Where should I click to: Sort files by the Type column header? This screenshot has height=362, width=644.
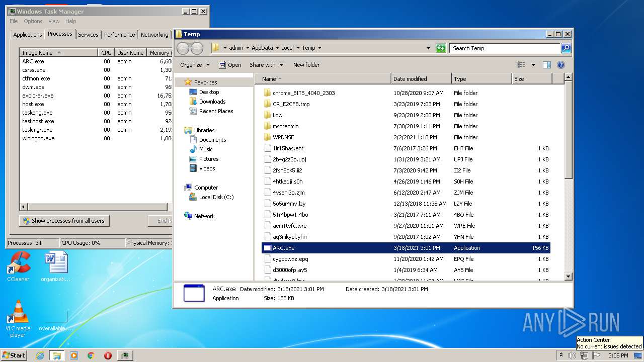click(481, 79)
